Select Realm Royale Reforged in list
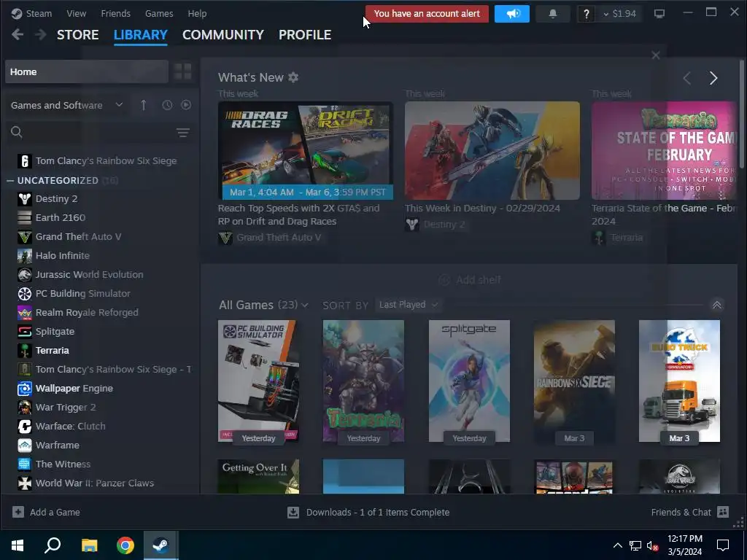 tap(88, 313)
